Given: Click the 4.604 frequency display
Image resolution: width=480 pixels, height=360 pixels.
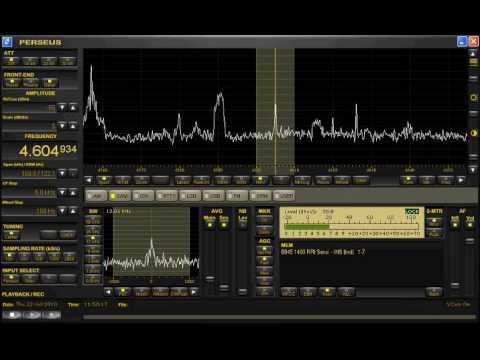Looking at the screenshot, I should pos(48,151).
